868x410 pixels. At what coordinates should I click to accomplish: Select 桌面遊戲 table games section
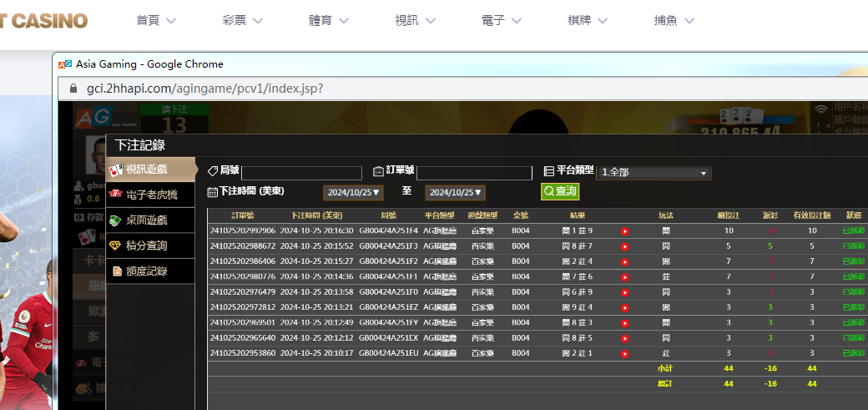[150, 220]
